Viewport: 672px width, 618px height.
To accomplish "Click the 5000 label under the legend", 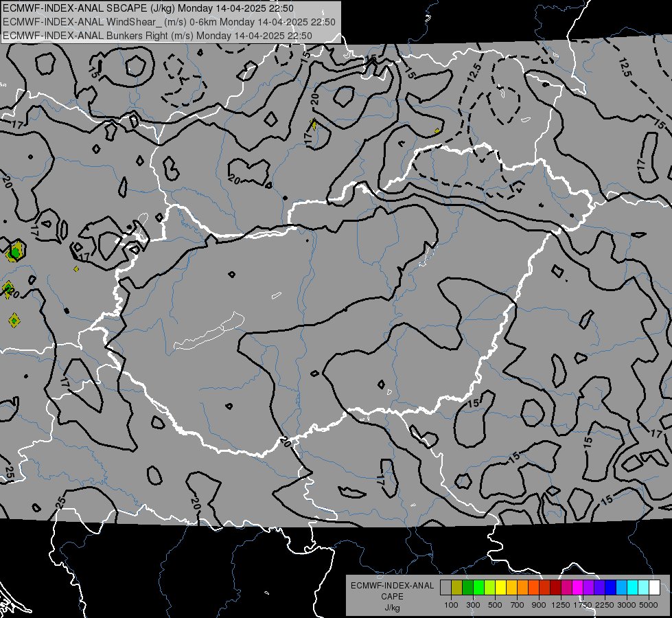I will [x=649, y=605].
